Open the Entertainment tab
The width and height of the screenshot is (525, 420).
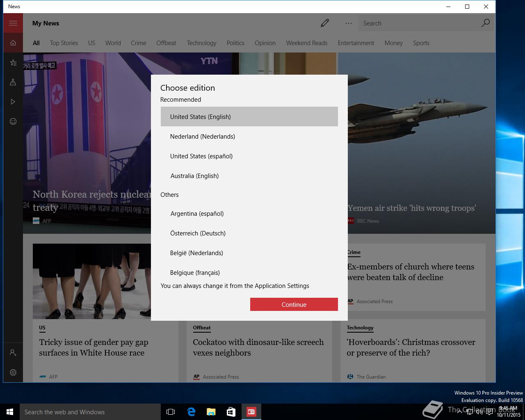click(356, 43)
